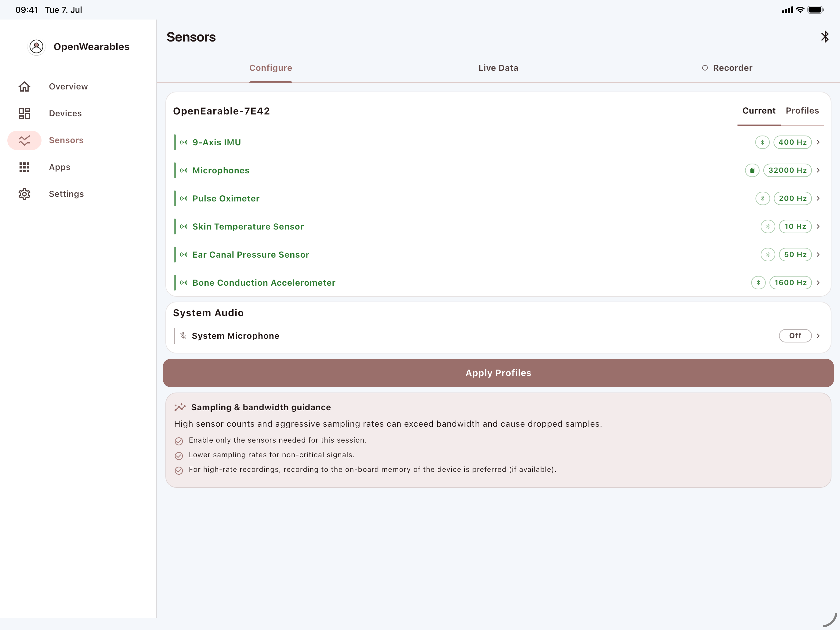Viewport: 840px width, 630px height.
Task: Switch to the Configure tab
Action: (x=271, y=68)
